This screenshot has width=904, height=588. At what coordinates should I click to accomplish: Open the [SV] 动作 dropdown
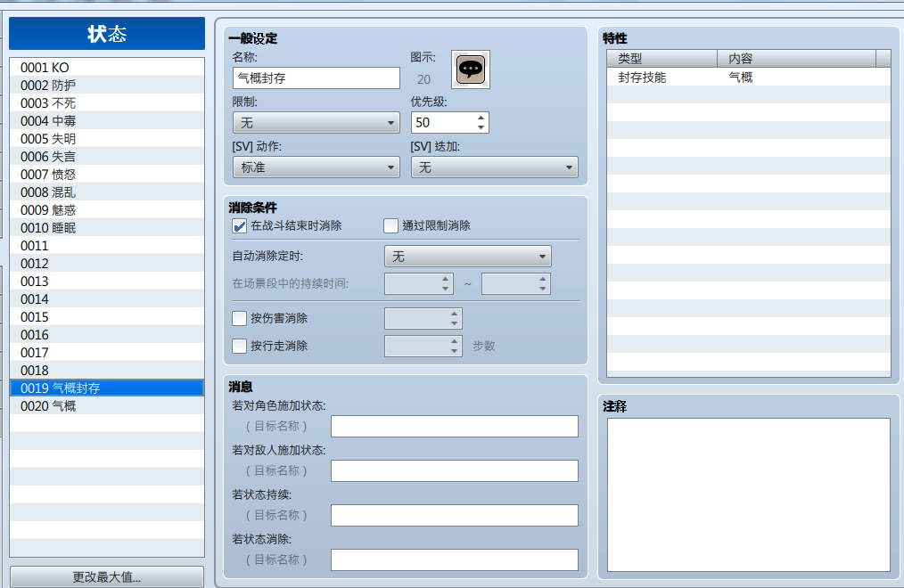pos(316,167)
